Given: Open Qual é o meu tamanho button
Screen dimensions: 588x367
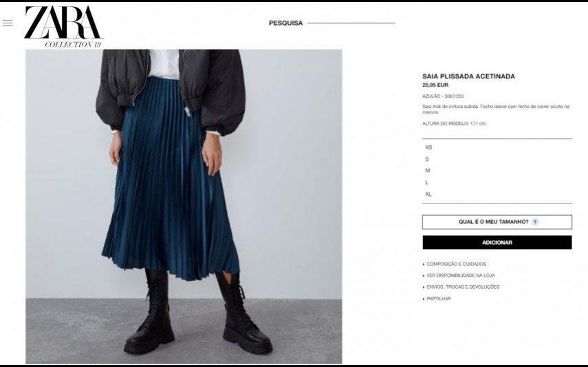Looking at the screenshot, I should point(497,222).
